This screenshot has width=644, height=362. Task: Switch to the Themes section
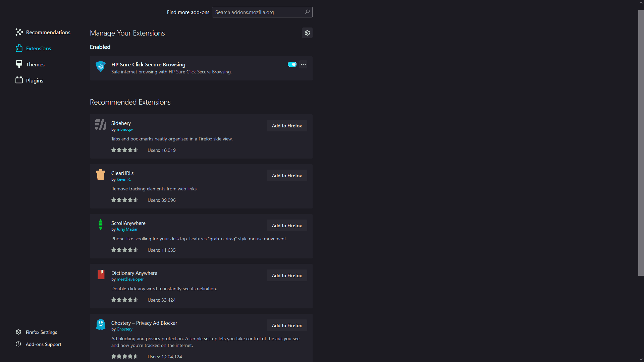[x=30, y=64]
